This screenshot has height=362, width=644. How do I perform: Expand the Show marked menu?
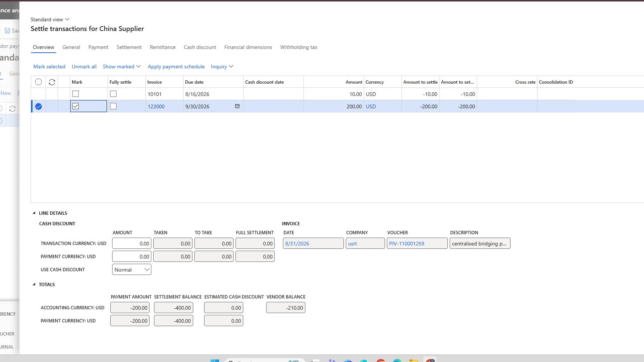pyautogui.click(x=122, y=66)
